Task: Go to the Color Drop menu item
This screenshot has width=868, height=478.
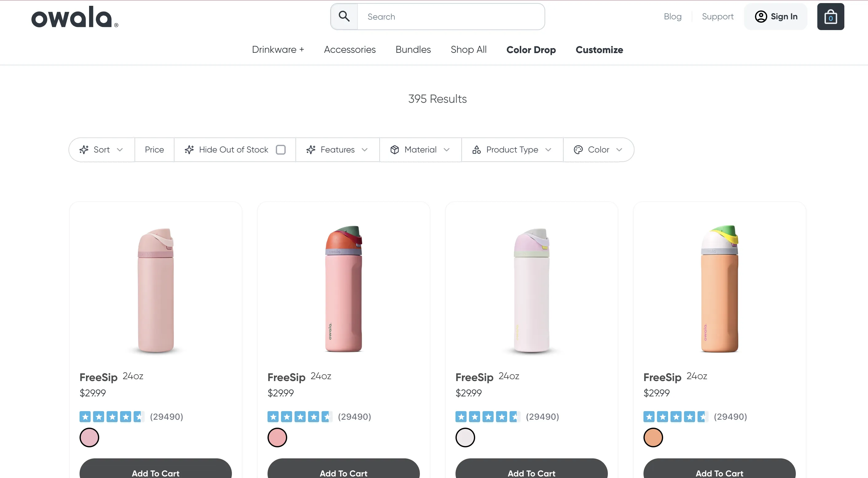Action: [x=531, y=50]
